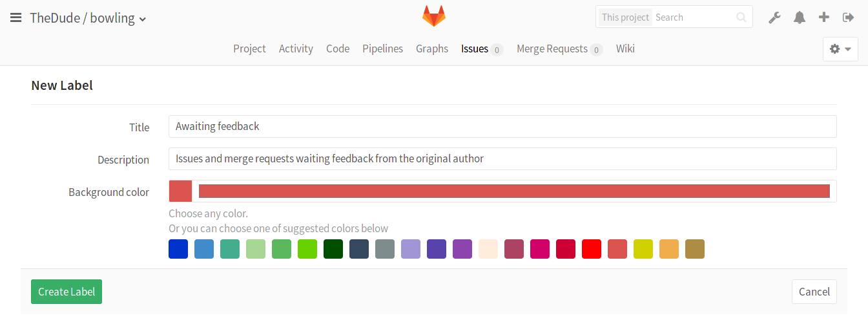Click the sign out icon
The image size is (868, 335).
[849, 17]
